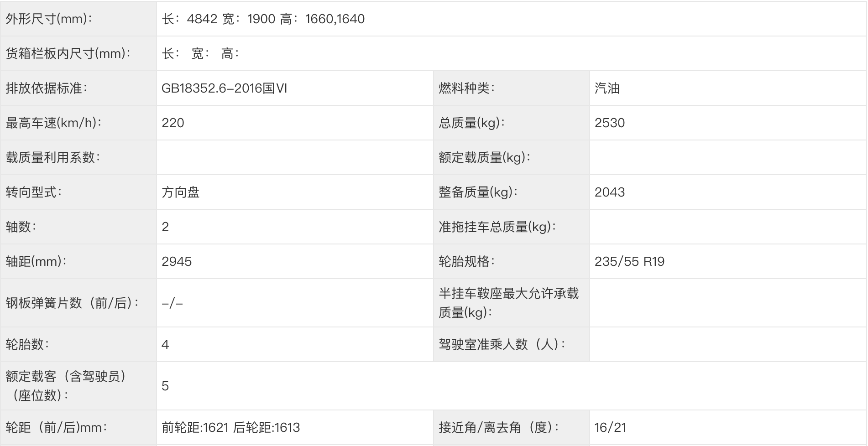Click the 载质量利用系数 label

53,157
